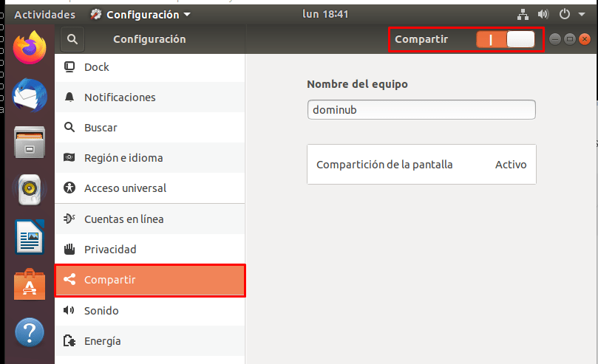Open system menu via power arrow
The height and width of the screenshot is (364, 598).
569,14
